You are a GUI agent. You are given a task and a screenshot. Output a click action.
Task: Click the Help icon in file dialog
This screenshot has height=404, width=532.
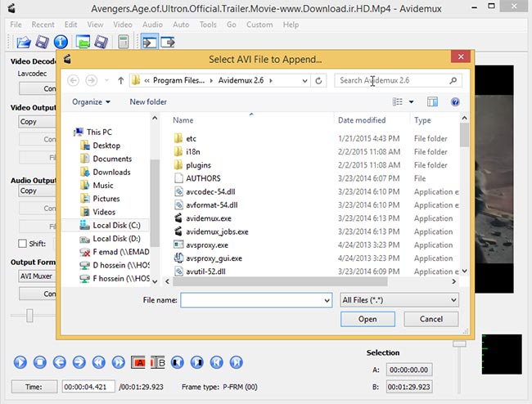455,102
